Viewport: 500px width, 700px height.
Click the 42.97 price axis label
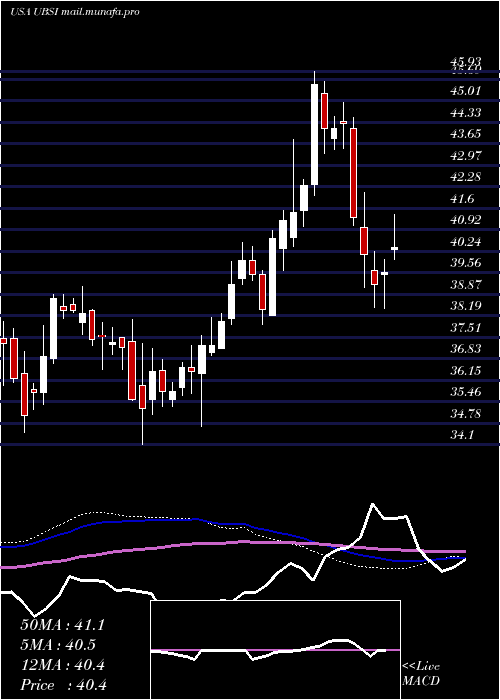(x=466, y=156)
